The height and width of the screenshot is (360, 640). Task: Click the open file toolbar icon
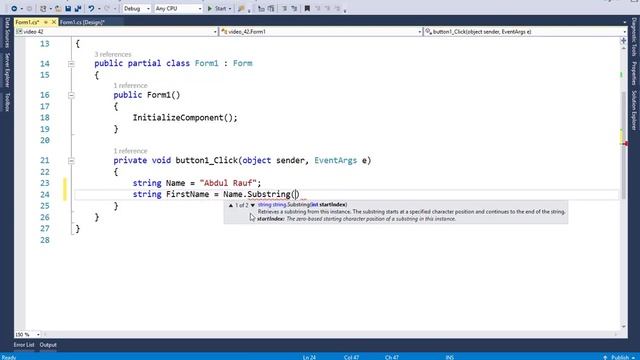click(x=58, y=8)
